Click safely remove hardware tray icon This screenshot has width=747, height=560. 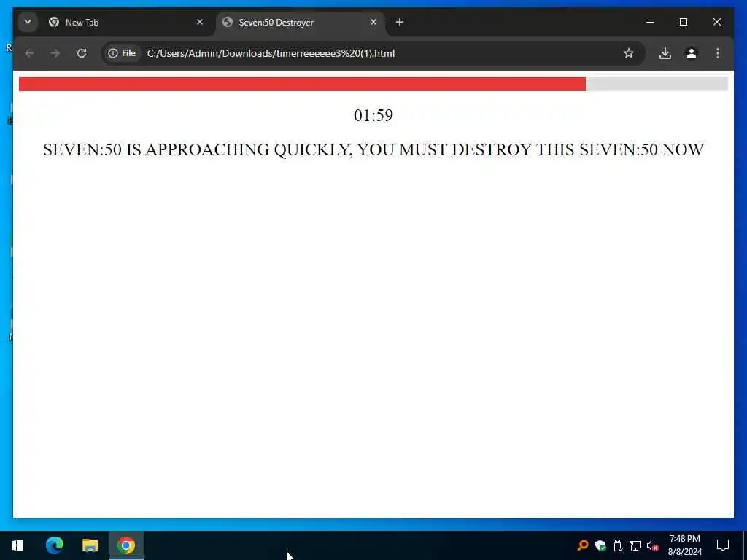[618, 545]
